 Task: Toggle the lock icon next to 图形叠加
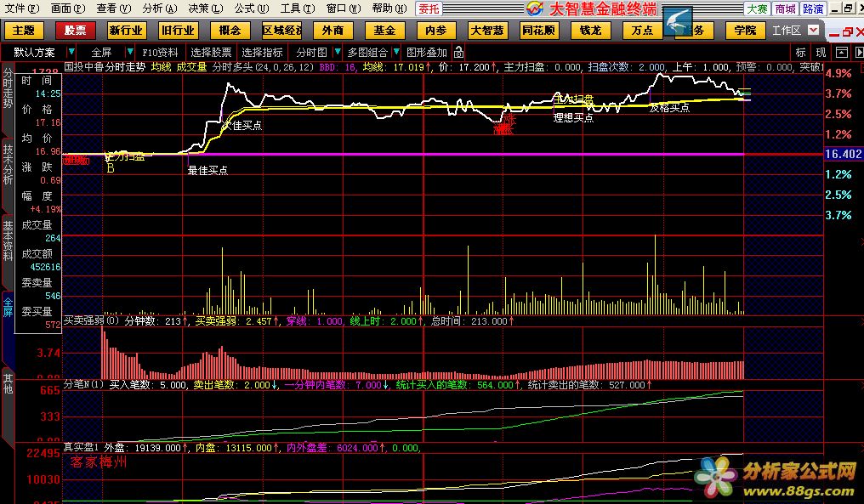coord(458,53)
